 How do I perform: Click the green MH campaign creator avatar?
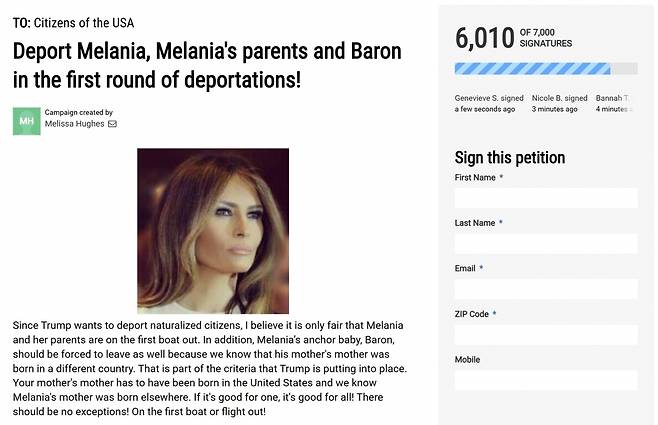(27, 121)
